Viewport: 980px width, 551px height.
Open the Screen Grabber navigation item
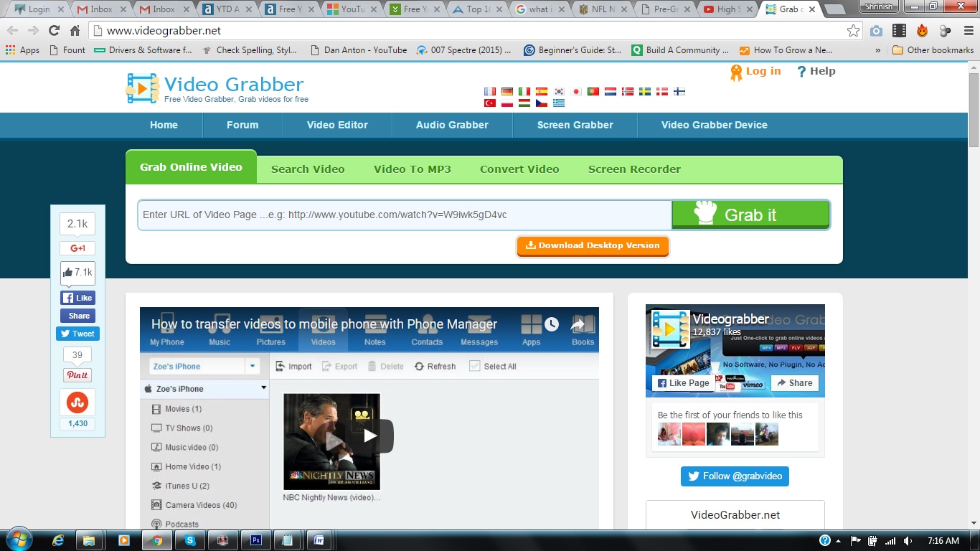coord(575,125)
